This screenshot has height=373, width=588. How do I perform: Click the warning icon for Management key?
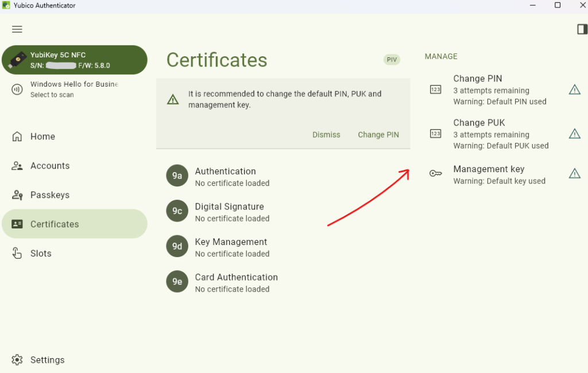tap(574, 173)
